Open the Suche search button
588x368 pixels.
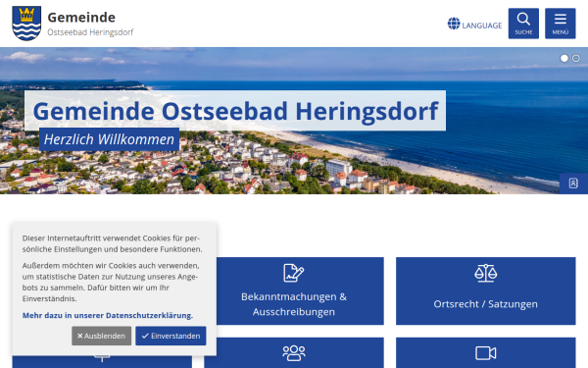(x=523, y=24)
